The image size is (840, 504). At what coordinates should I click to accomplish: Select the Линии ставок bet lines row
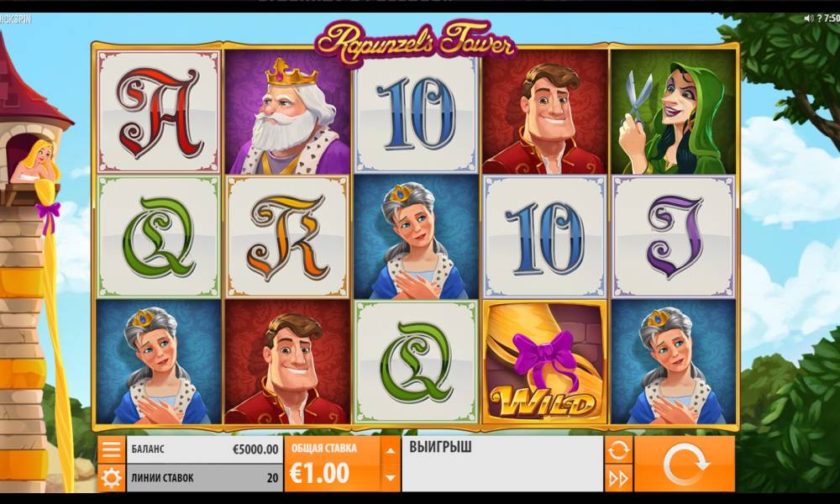(x=203, y=478)
